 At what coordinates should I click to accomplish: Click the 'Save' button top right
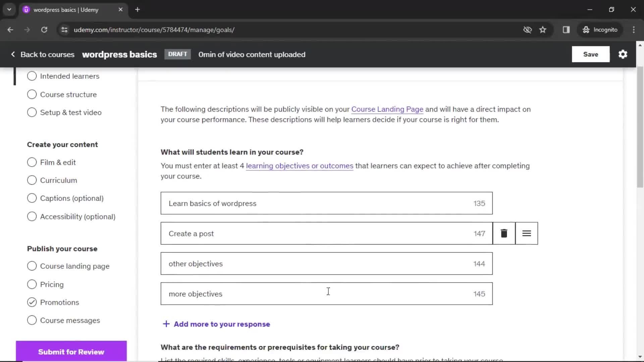[591, 54]
